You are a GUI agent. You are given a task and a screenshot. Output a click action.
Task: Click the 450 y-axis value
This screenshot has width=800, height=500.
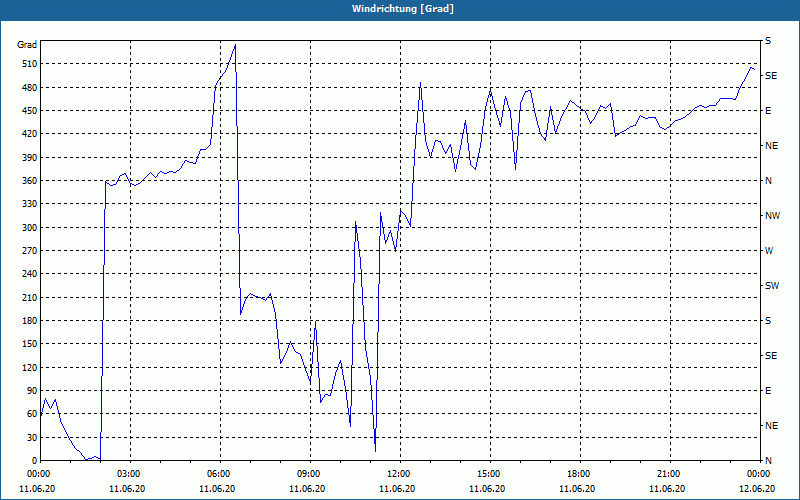[28, 111]
